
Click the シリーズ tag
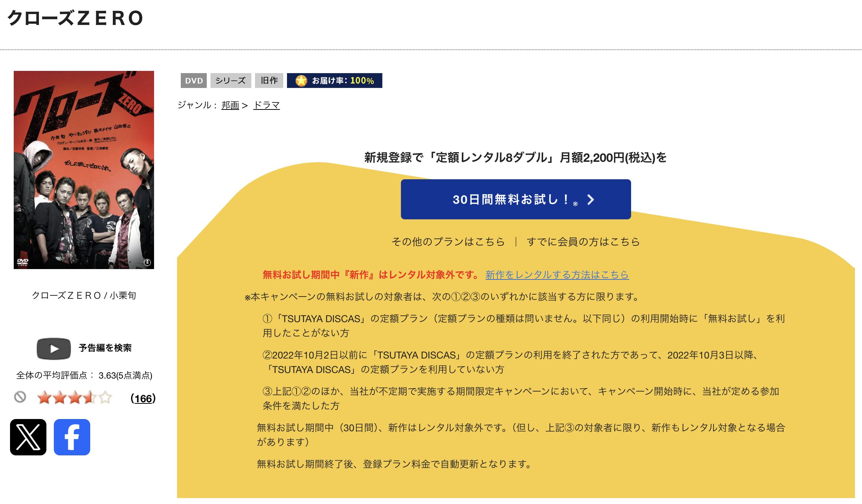point(231,81)
